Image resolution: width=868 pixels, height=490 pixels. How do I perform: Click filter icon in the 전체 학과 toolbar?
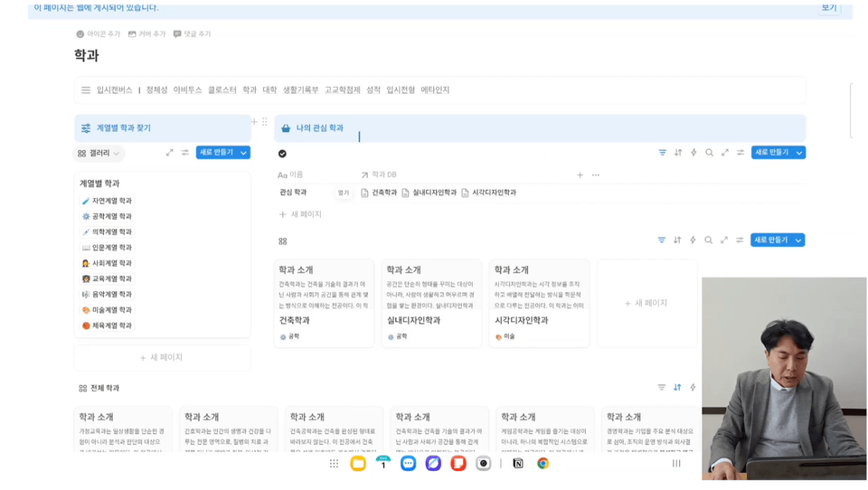click(662, 388)
